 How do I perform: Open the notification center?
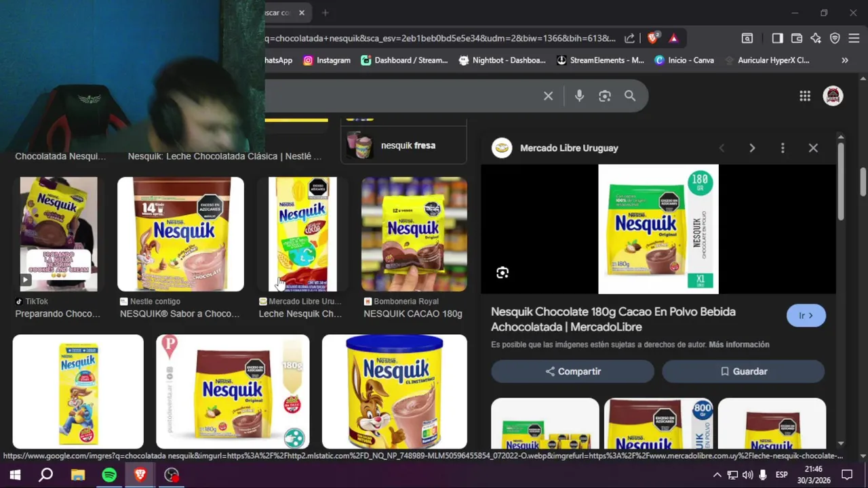[x=847, y=475]
